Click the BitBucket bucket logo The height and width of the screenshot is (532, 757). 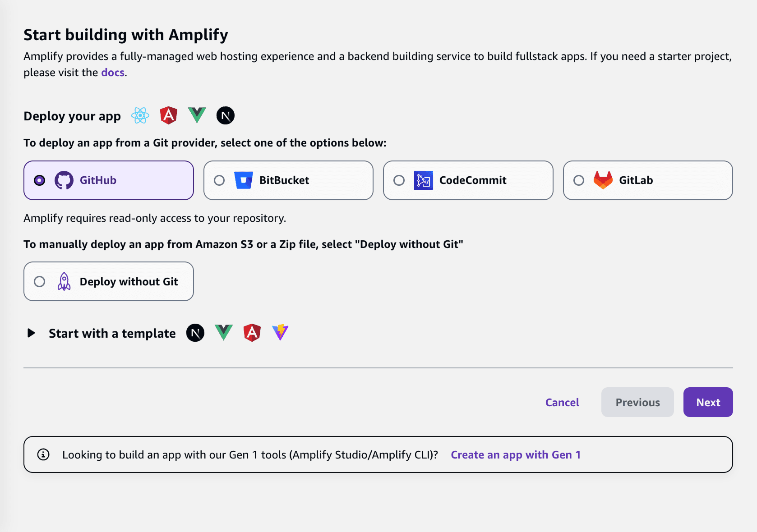(244, 180)
